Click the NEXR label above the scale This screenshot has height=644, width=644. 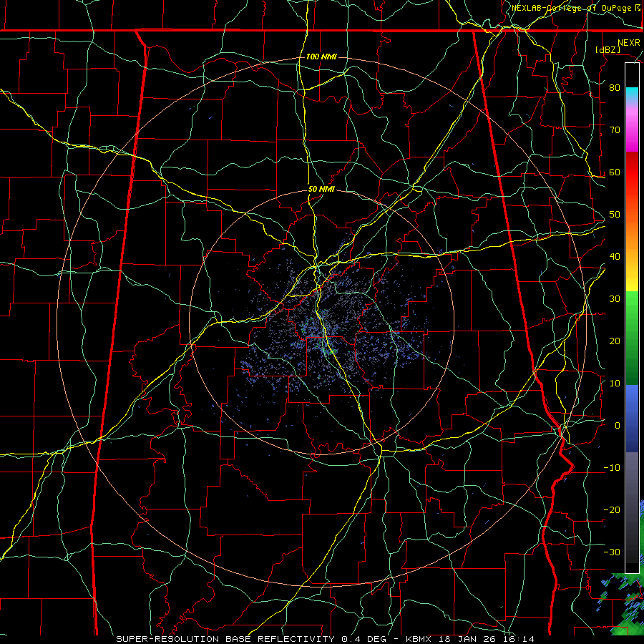[628, 43]
